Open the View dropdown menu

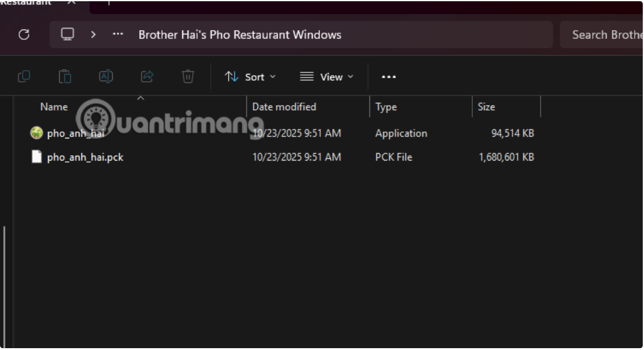point(327,77)
